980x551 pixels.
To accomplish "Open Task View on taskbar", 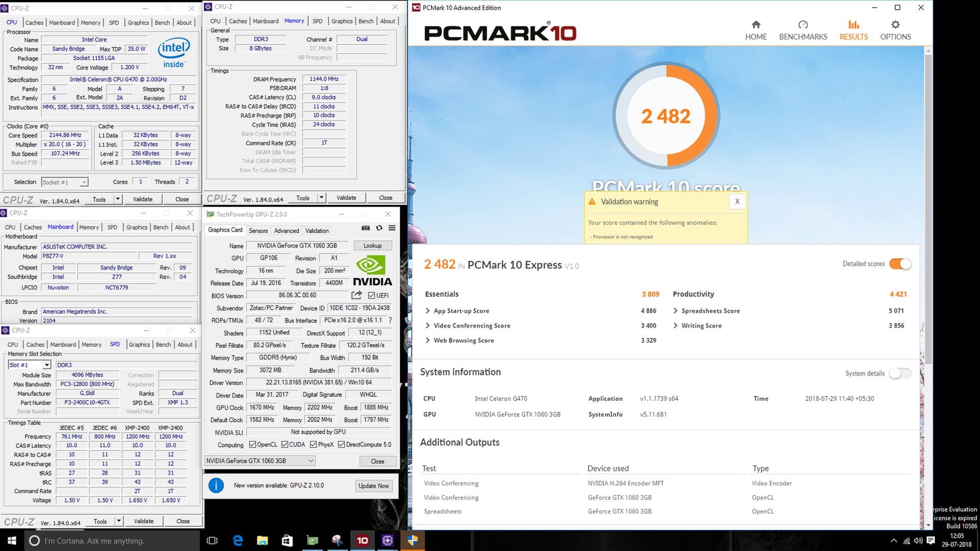I will (212, 540).
